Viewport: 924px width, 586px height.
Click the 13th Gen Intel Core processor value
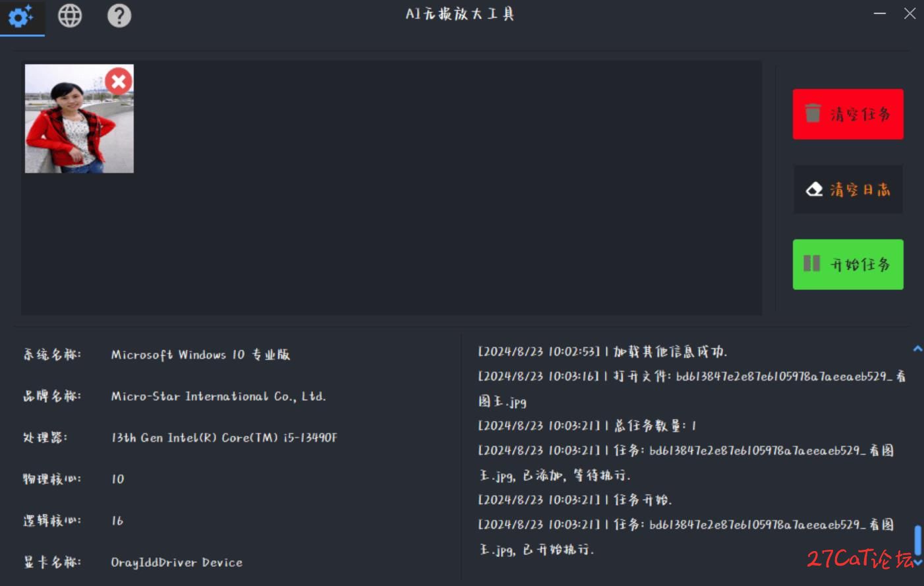(x=224, y=438)
